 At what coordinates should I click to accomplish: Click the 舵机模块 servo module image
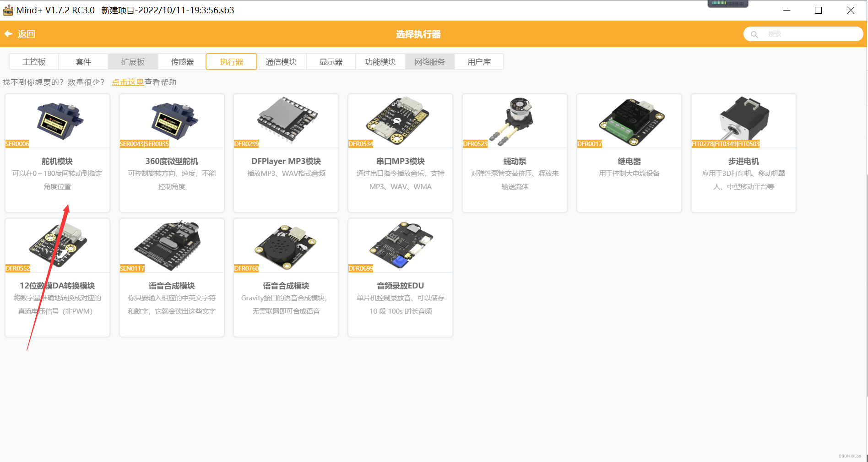[60, 121]
